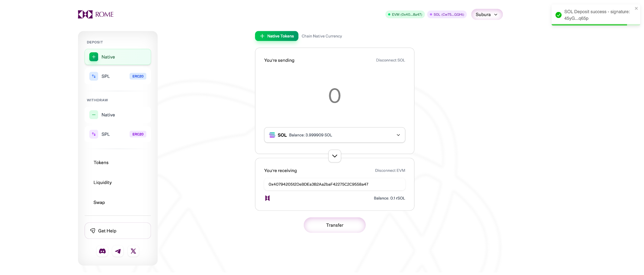Open the Telegram channel icon

118,251
